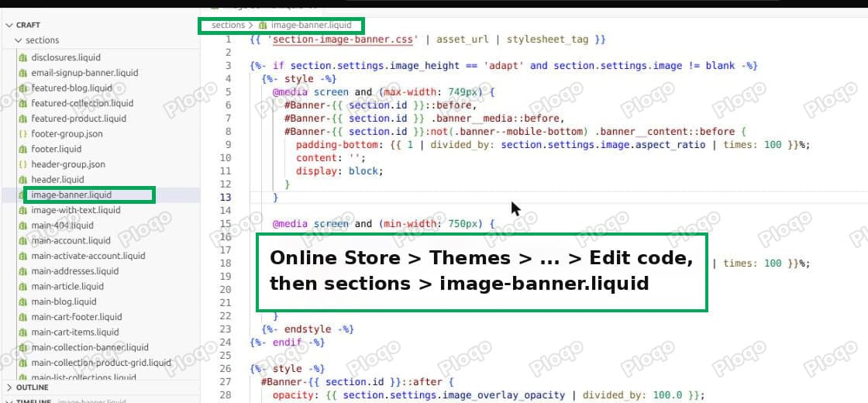Click 'stylesheet_tag' on line 1
The width and height of the screenshot is (868, 403).
click(547, 40)
